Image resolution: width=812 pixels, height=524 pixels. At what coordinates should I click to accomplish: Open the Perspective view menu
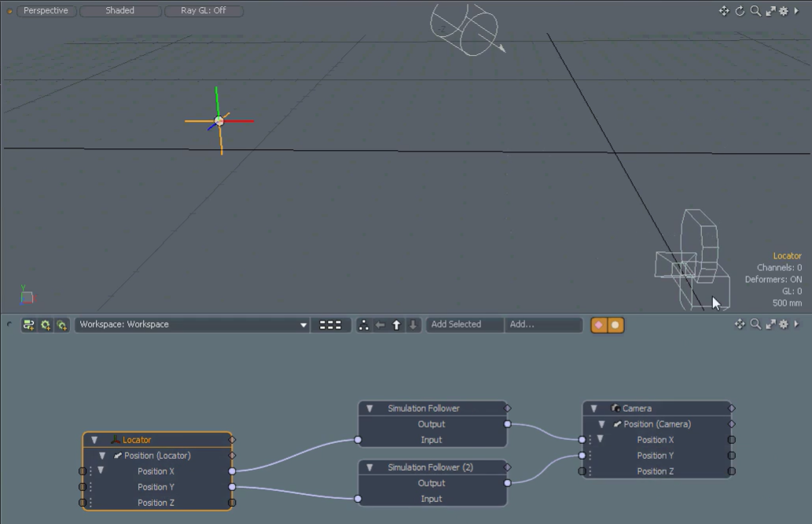pos(46,11)
